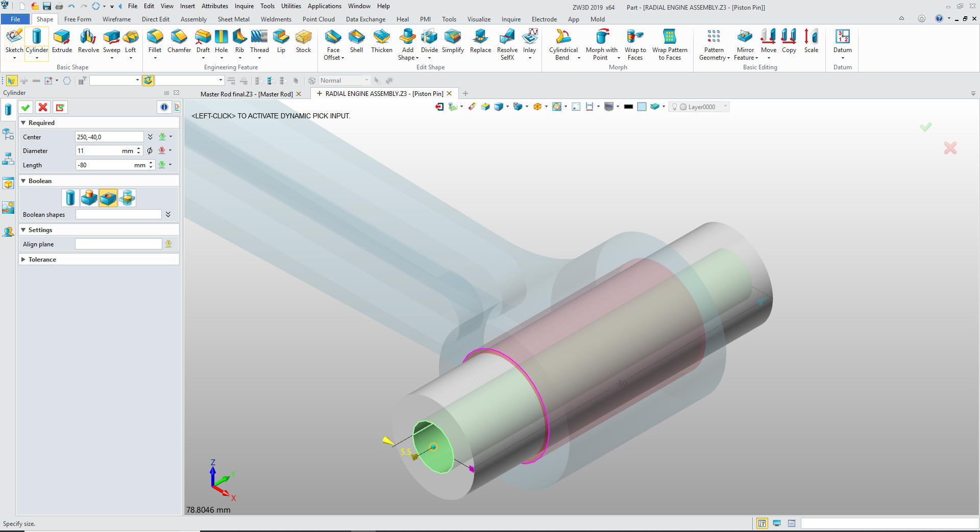The image size is (980, 532).
Task: Select the Base boolean option
Action: point(70,198)
